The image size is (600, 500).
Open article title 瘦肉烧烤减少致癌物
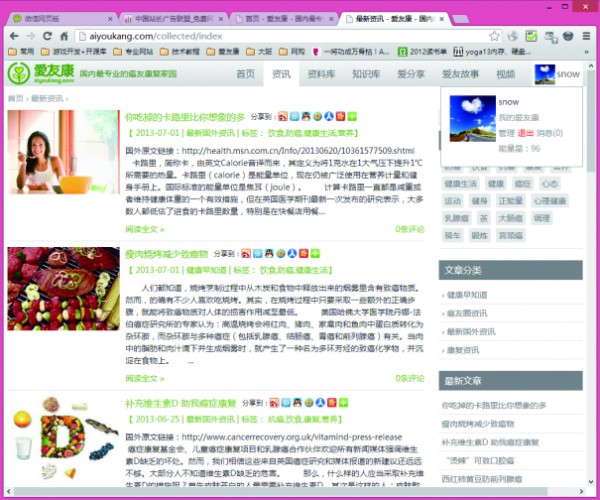167,255
